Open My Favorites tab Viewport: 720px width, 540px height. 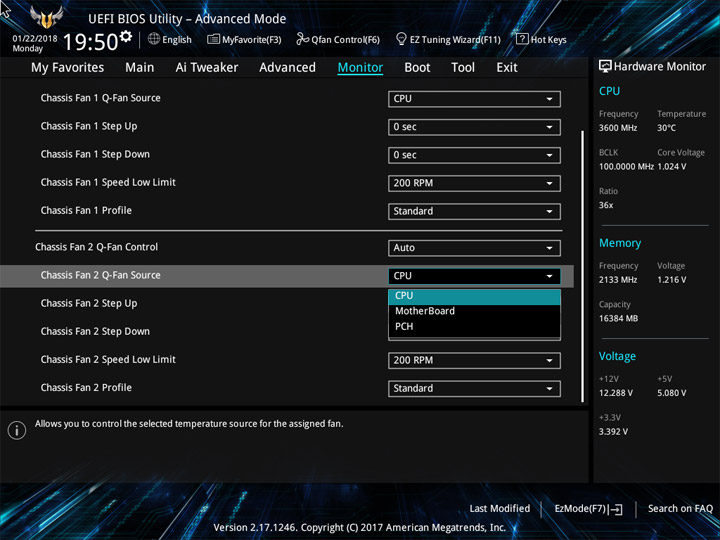(68, 68)
